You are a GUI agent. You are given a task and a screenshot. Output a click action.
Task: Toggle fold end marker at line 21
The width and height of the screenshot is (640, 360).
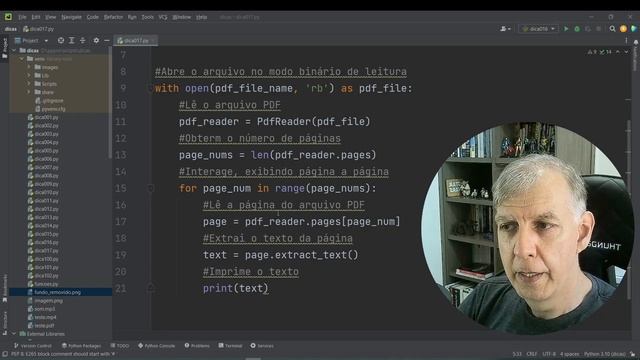[151, 288]
